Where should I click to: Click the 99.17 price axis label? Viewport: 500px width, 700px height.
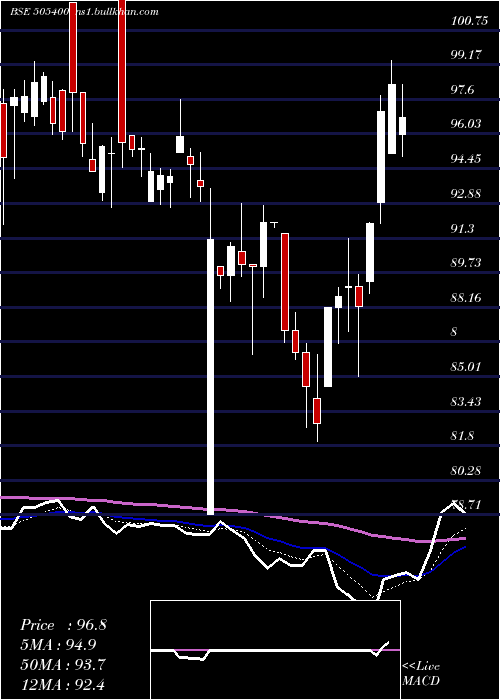tap(466, 55)
